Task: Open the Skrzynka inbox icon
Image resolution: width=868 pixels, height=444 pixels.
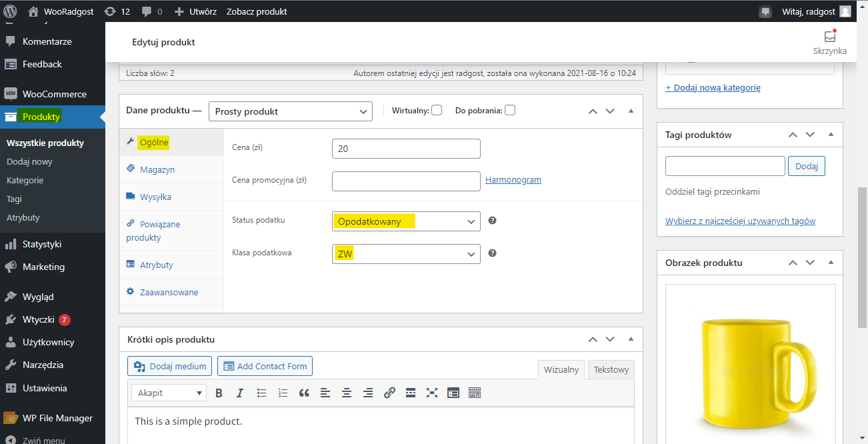Action: tap(829, 37)
